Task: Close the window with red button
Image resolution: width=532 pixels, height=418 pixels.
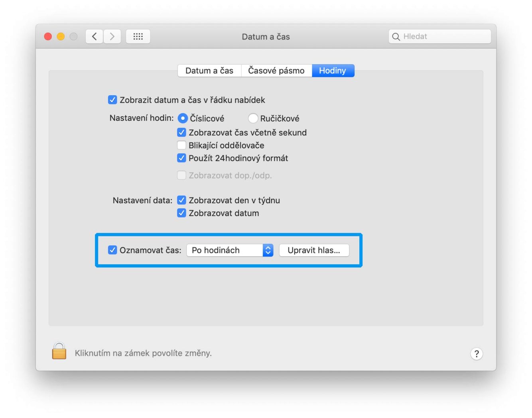Action: click(48, 37)
